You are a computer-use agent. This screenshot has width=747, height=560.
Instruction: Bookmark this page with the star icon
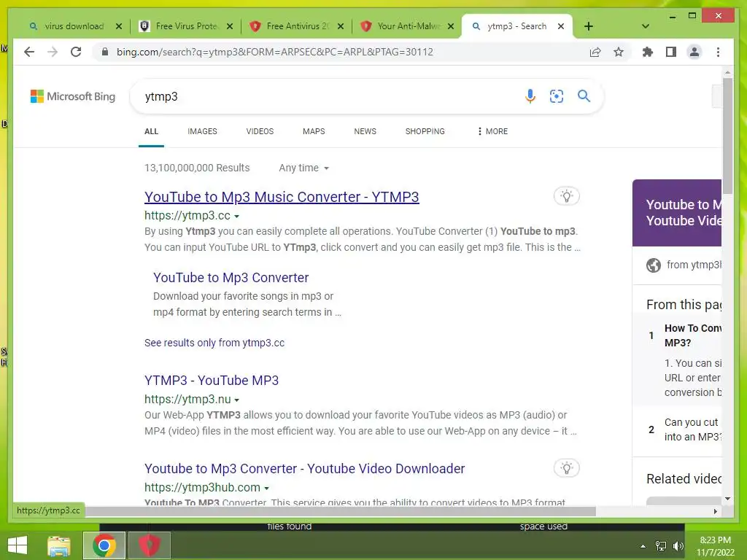pos(619,52)
